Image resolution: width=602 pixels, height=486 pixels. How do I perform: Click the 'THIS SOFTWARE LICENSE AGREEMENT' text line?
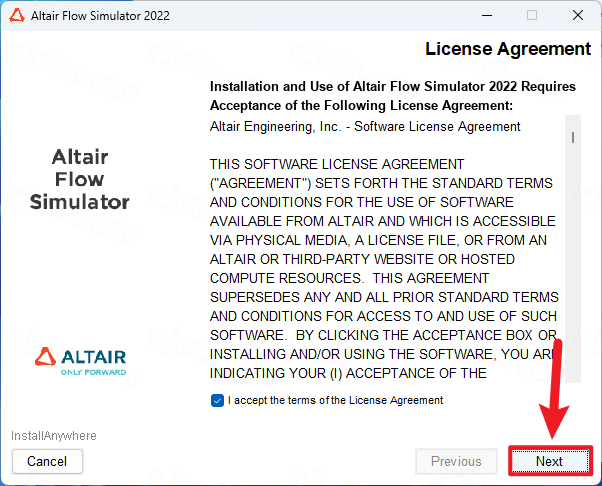pyautogui.click(x=337, y=164)
